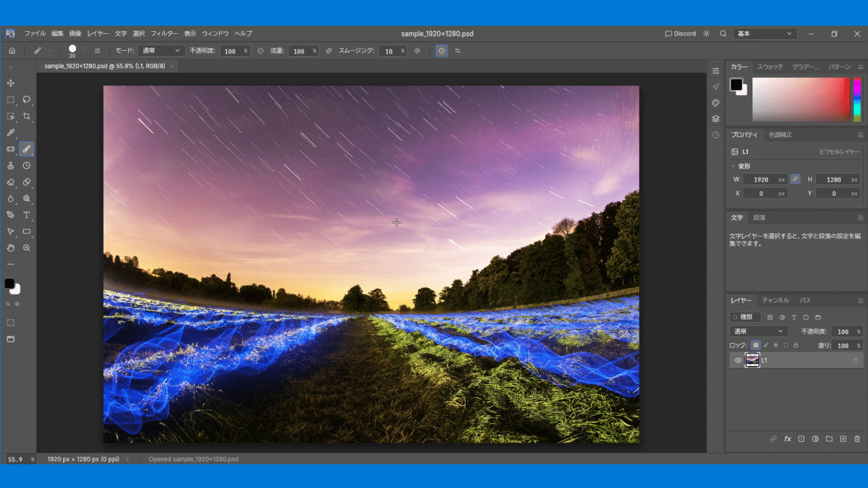Select the Rectangular Marquee tool
This screenshot has height=488, width=868.
(10, 100)
